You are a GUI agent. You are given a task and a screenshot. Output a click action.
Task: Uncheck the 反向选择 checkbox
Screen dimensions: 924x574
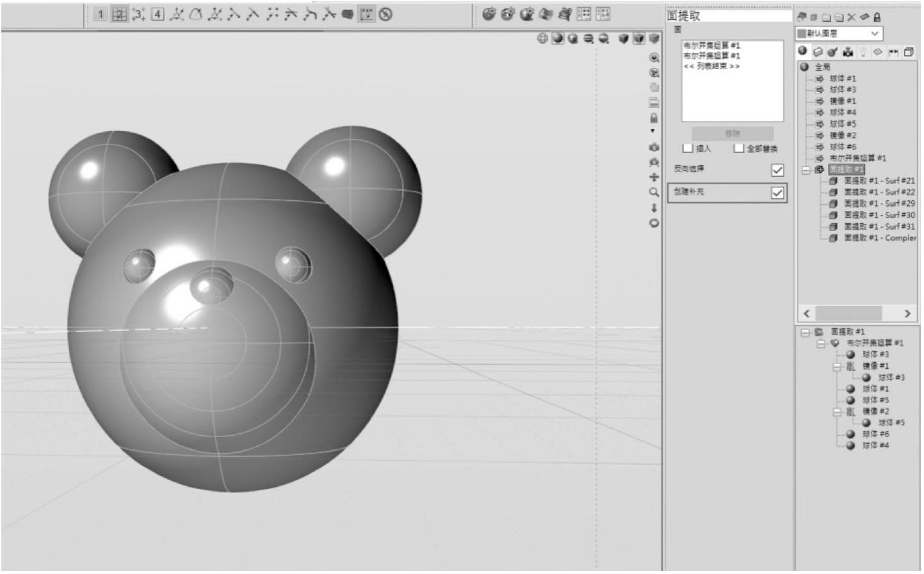[x=777, y=170]
